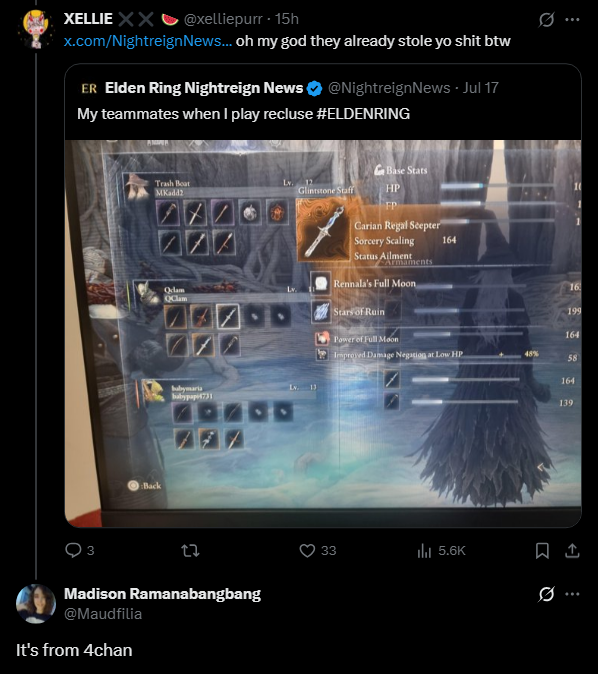598x674 pixels.
Task: Open the quoted tweet's game screenshot image
Action: (x=323, y=333)
